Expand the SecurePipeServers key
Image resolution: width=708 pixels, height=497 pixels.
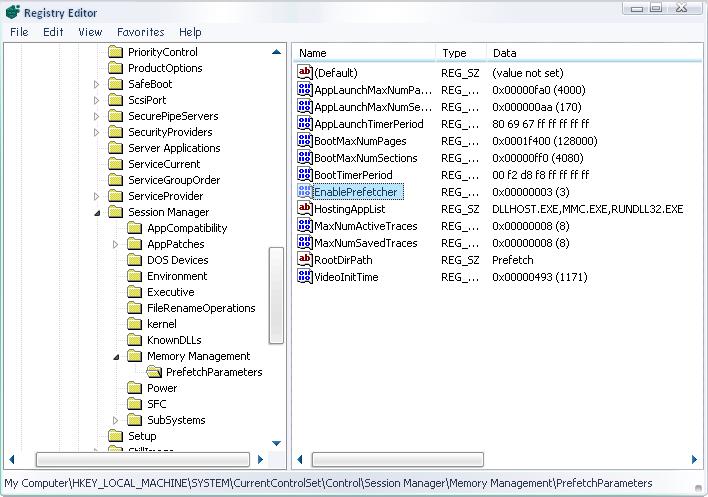(96, 116)
